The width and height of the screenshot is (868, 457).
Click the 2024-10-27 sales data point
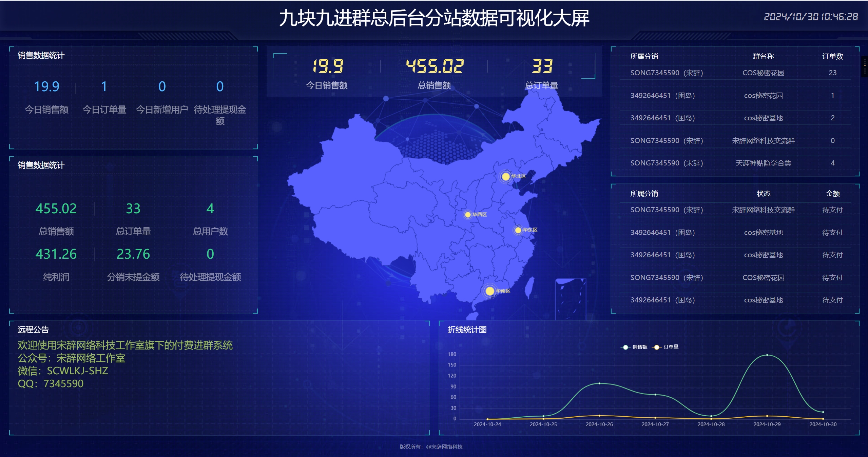655,395
